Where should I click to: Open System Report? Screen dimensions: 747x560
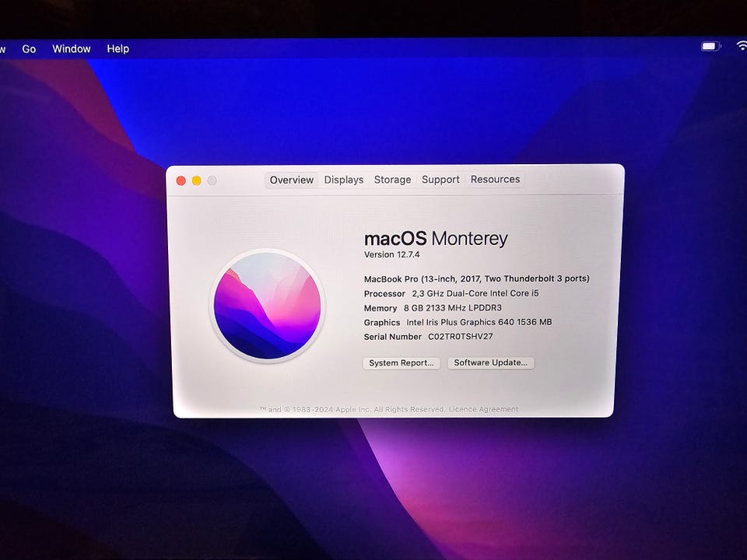(402, 363)
